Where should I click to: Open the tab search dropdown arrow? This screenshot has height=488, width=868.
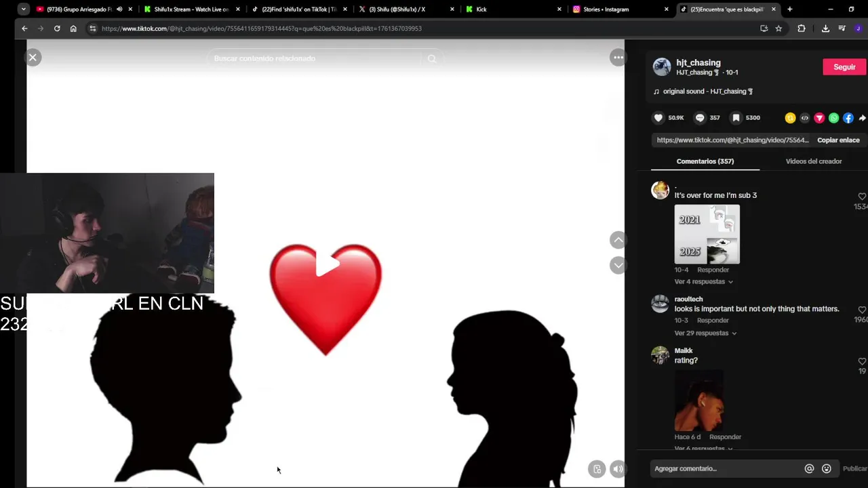pos(24,9)
